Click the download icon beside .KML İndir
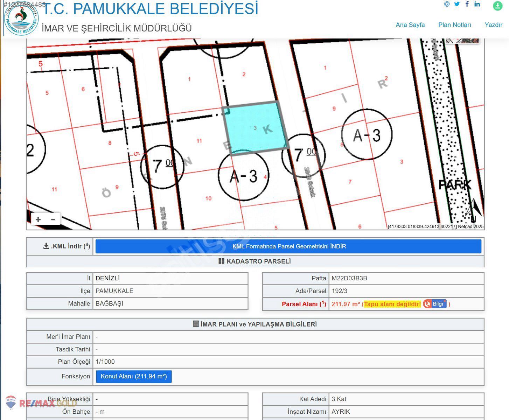 [x=46, y=246]
